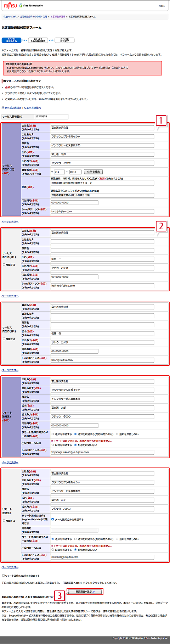Screen dimensions: 170x644
Task: Click disabled 電話番号 field in リモート連絡先2
Action: coord(74,530)
